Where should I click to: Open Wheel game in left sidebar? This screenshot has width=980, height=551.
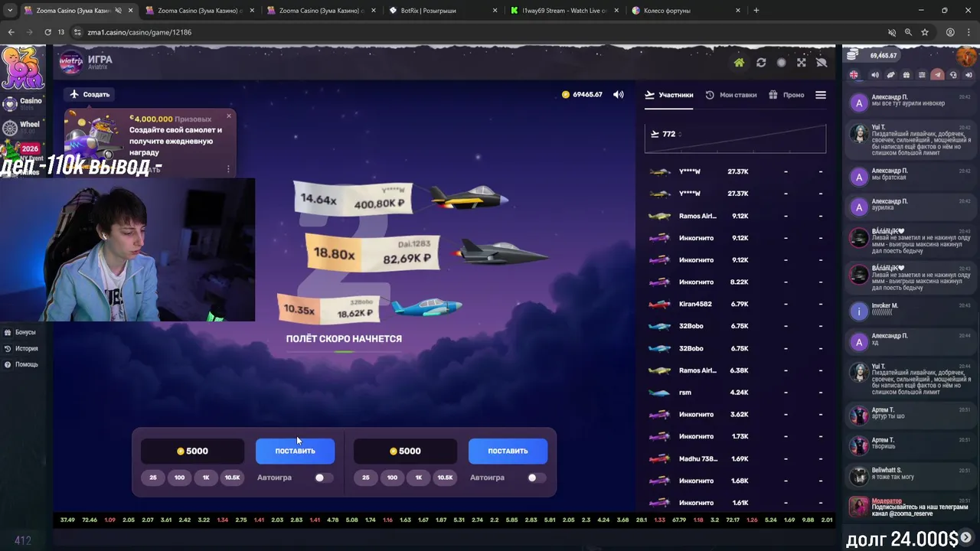coord(22,127)
